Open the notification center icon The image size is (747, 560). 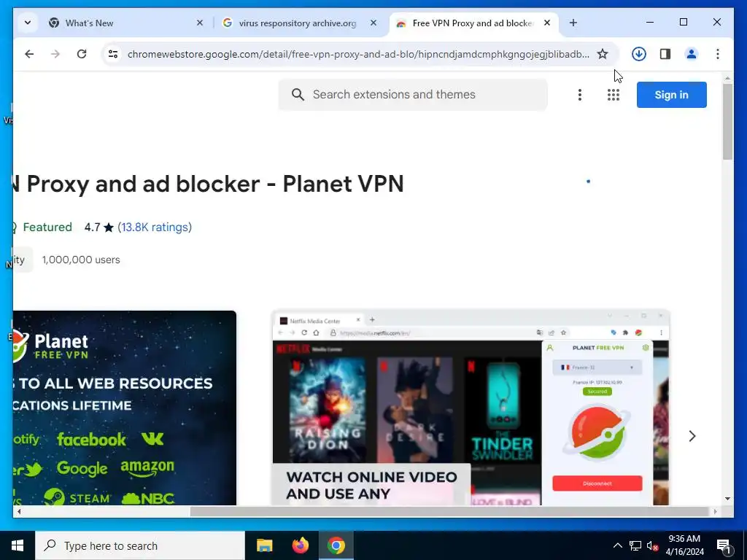pos(724,545)
